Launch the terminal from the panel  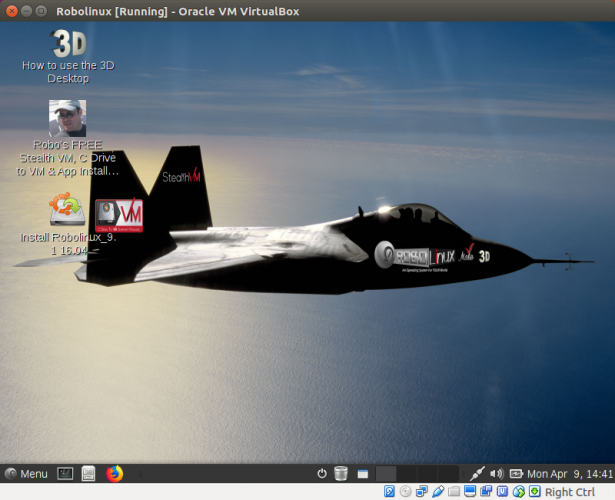(65, 474)
